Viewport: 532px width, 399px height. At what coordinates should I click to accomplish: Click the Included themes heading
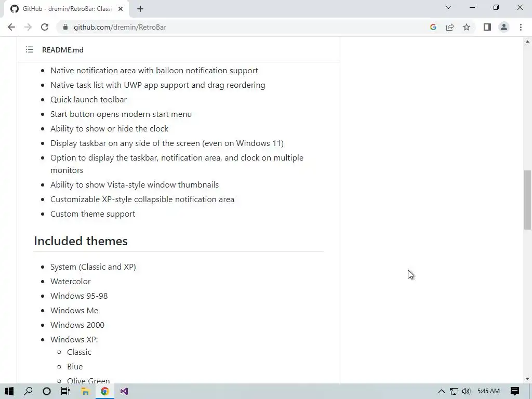[81, 241]
